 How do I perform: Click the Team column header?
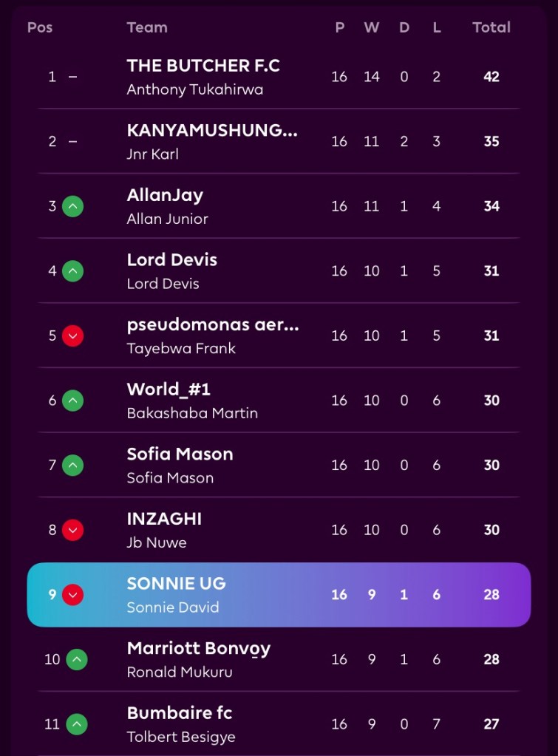click(147, 27)
